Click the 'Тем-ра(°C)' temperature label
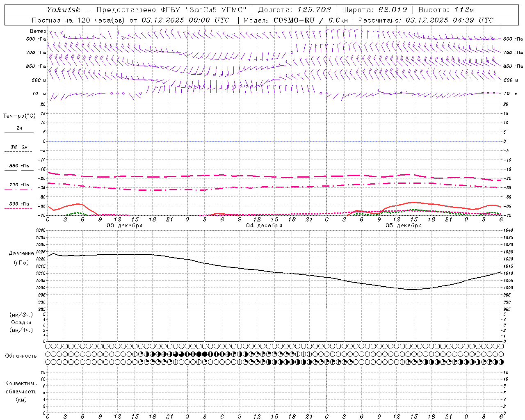525x420 pixels. [x=19, y=116]
